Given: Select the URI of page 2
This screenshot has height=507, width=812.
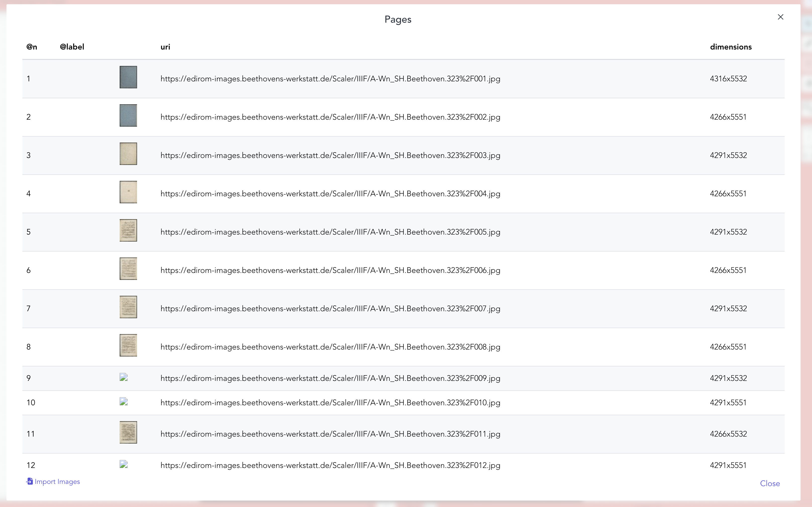Looking at the screenshot, I should [330, 117].
